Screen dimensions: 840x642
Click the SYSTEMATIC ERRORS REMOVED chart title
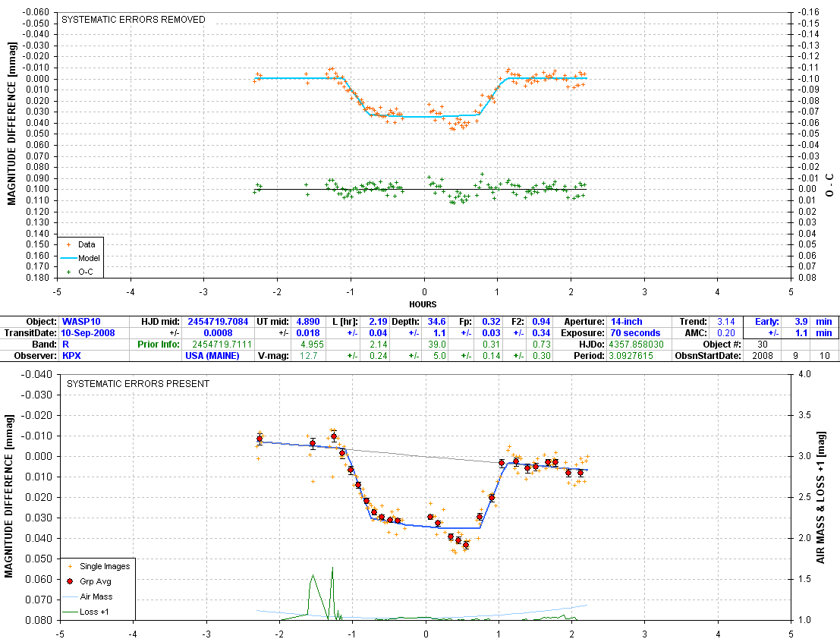(x=133, y=20)
